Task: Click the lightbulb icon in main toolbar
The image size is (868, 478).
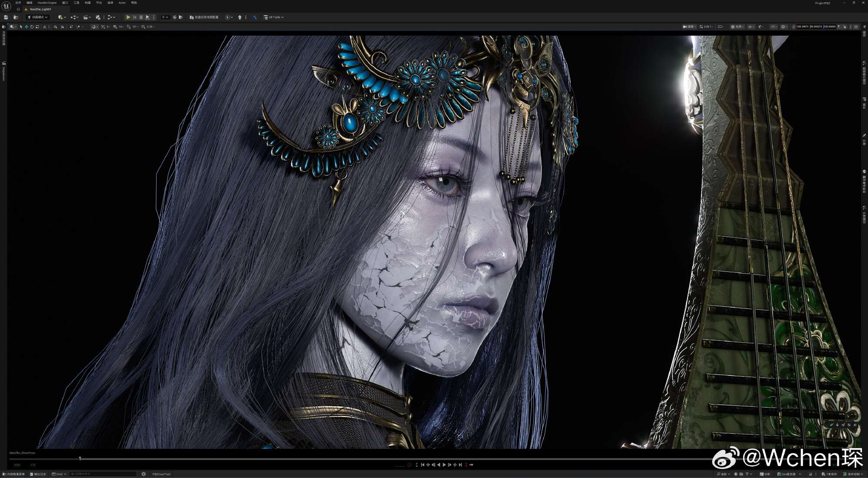Action: [x=240, y=17]
